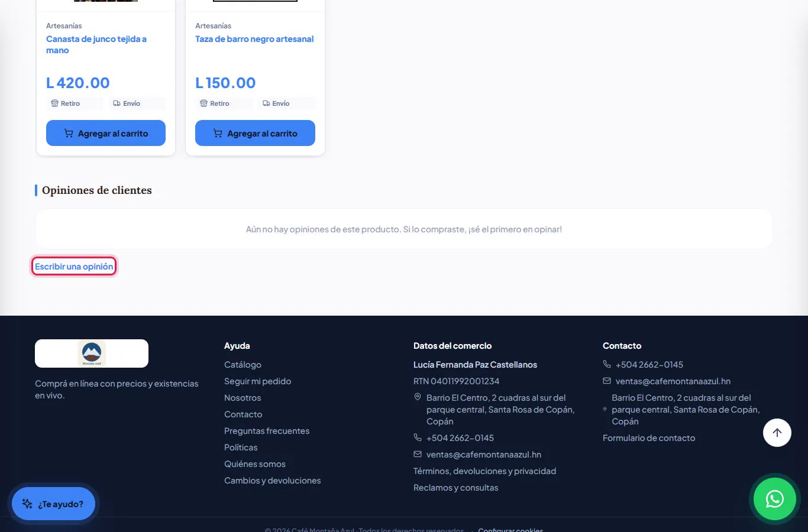Click the L 420.00 price

pyautogui.click(x=78, y=83)
